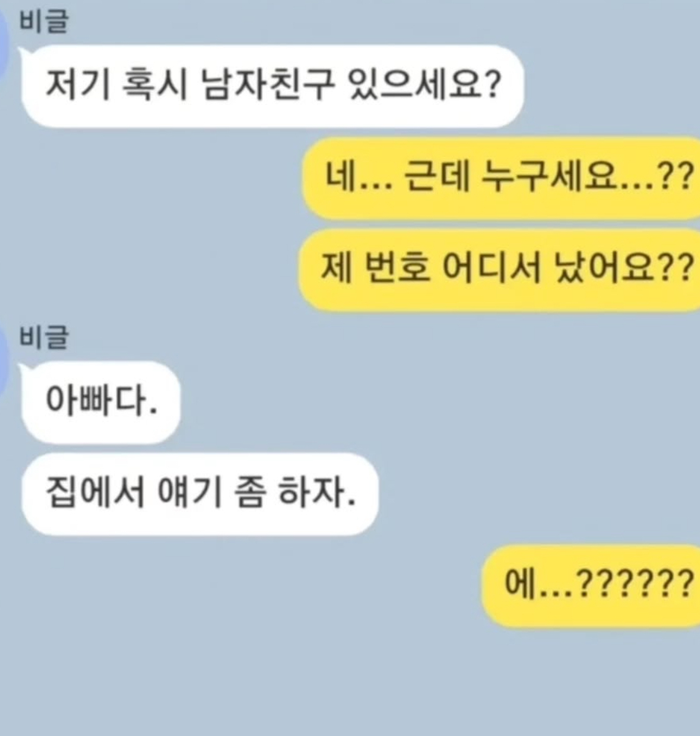Screen dimensions: 700x736
Task: Tap the word 하자. ending the white bubble
Action: [317, 492]
